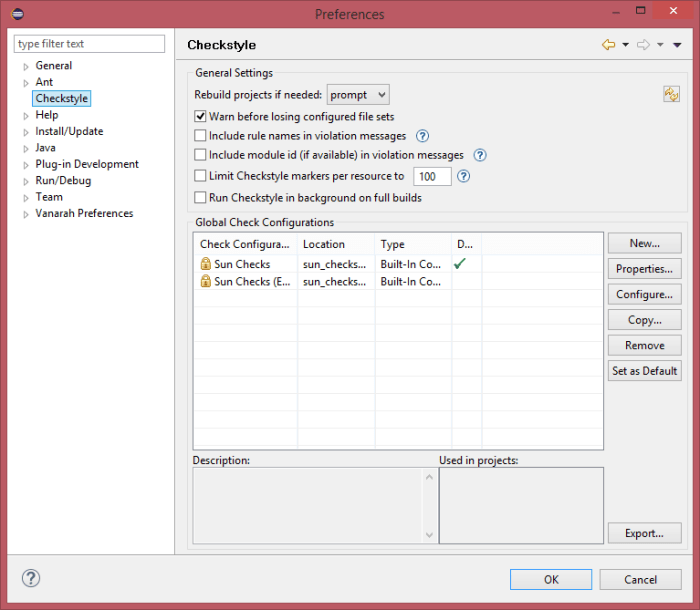Open back history dropdown arrow
Screen dimensions: 700x610
tap(625, 45)
